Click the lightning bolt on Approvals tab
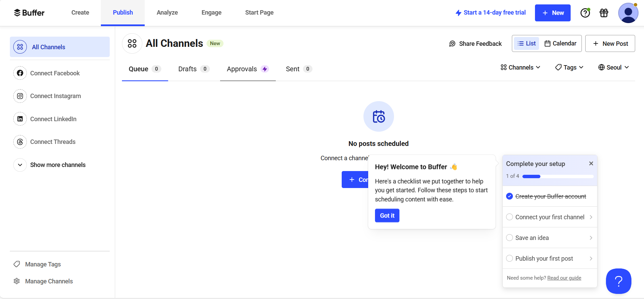This screenshot has width=644, height=299. (x=265, y=69)
